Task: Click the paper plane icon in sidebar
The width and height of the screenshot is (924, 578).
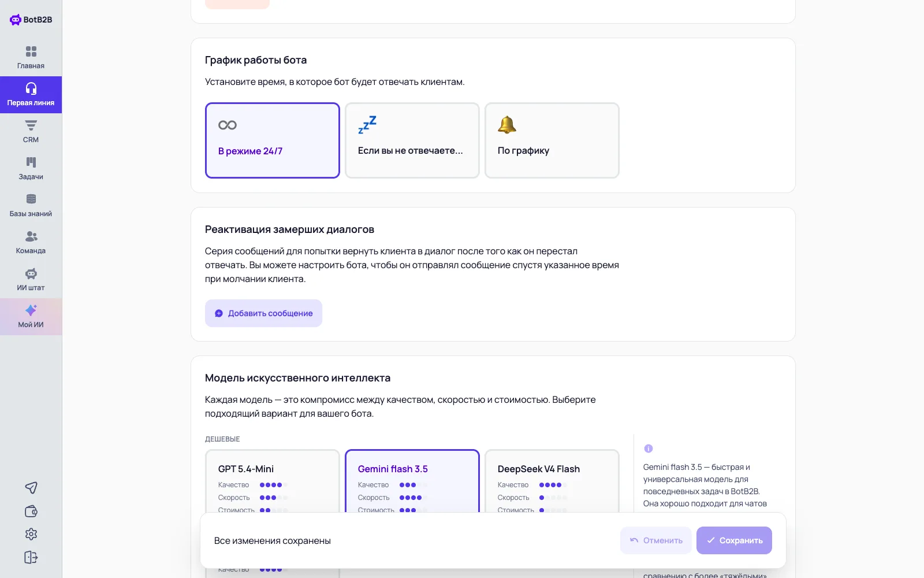Action: pyautogui.click(x=31, y=488)
